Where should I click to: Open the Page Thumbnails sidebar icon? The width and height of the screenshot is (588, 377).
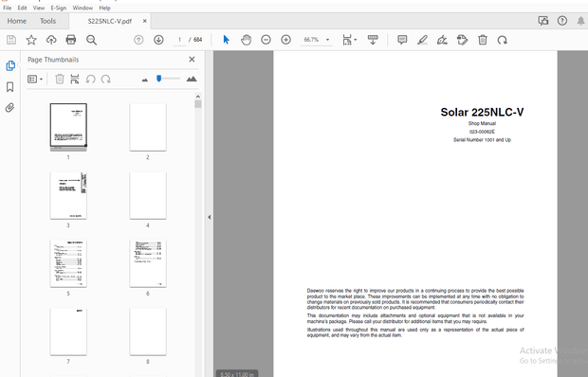(10, 65)
